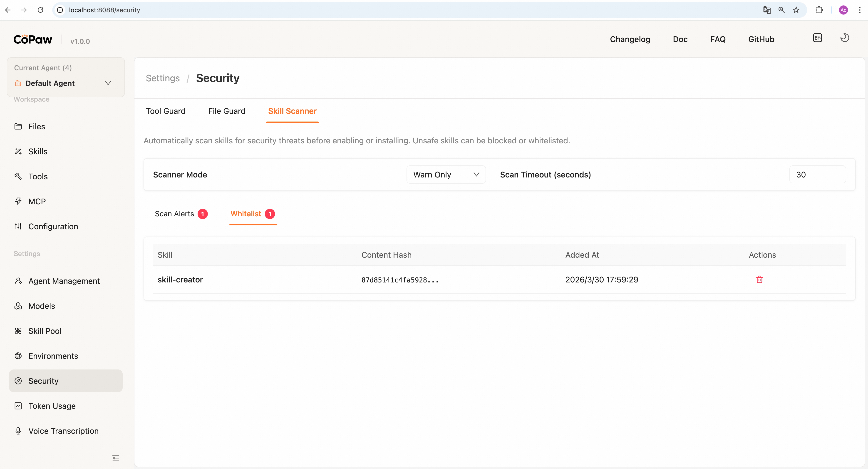The height and width of the screenshot is (469, 868).
Task: Open Files in the sidebar
Action: click(36, 126)
